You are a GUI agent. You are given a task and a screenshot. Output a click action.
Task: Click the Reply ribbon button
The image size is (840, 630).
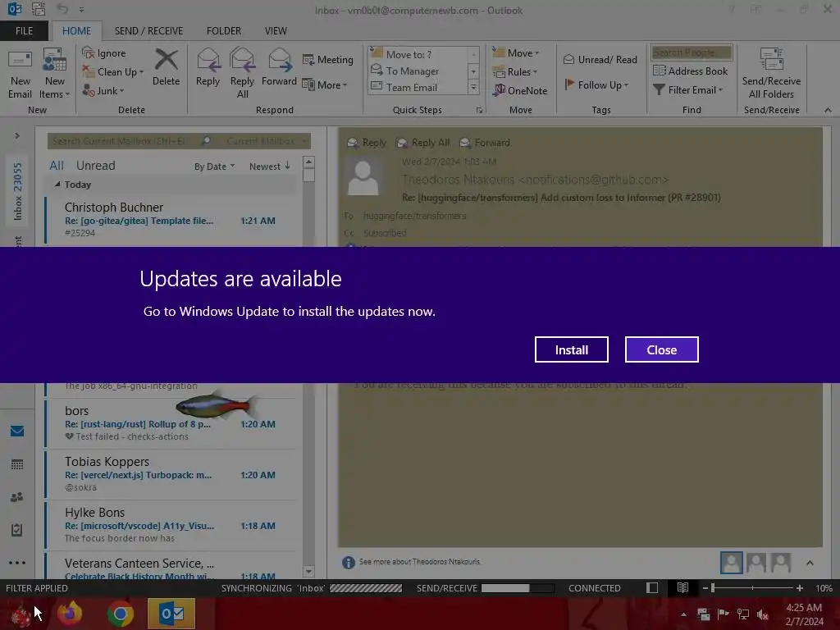pos(208,67)
